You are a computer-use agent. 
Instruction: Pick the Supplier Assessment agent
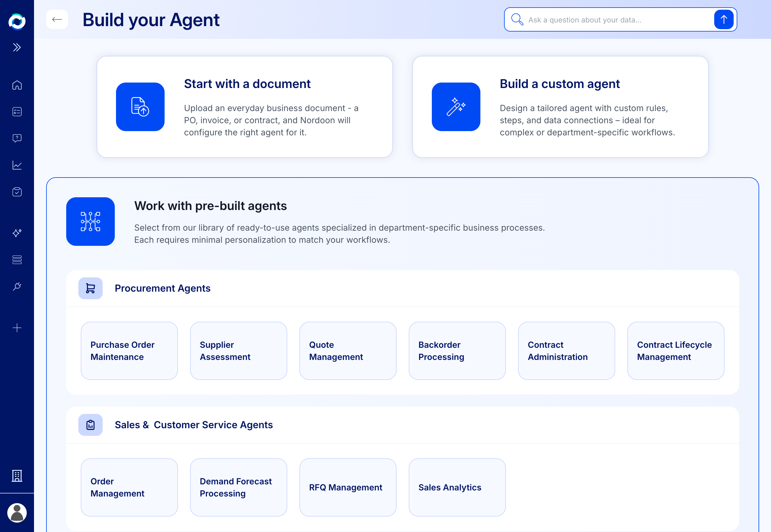tap(238, 351)
